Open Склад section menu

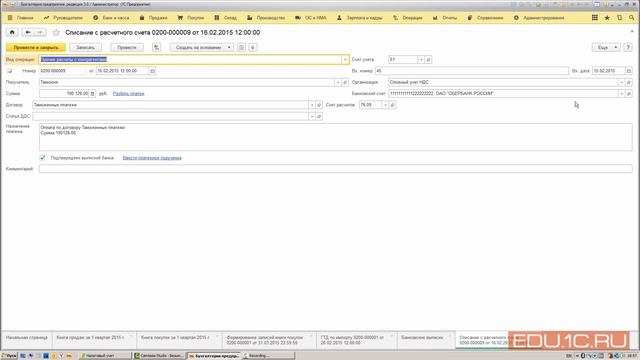coord(226,18)
